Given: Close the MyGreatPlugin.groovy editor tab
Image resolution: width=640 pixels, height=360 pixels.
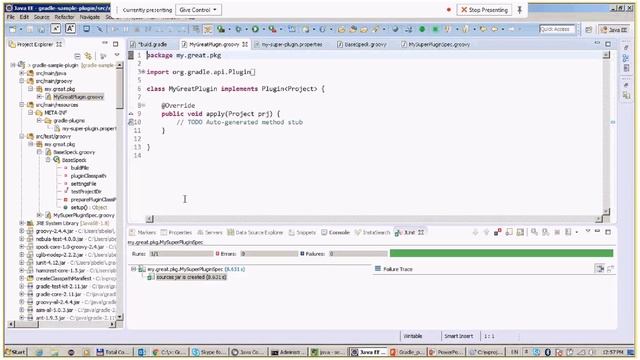Looking at the screenshot, I should (245, 44).
